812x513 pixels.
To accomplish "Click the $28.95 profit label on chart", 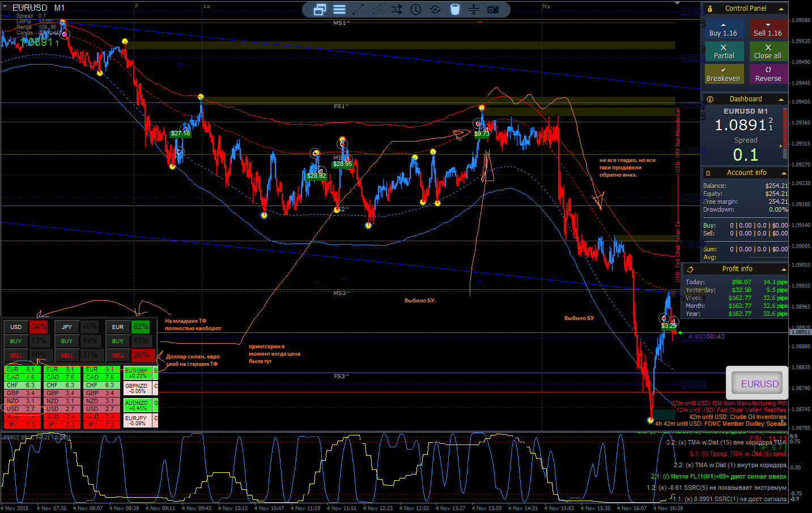I will pos(343,164).
